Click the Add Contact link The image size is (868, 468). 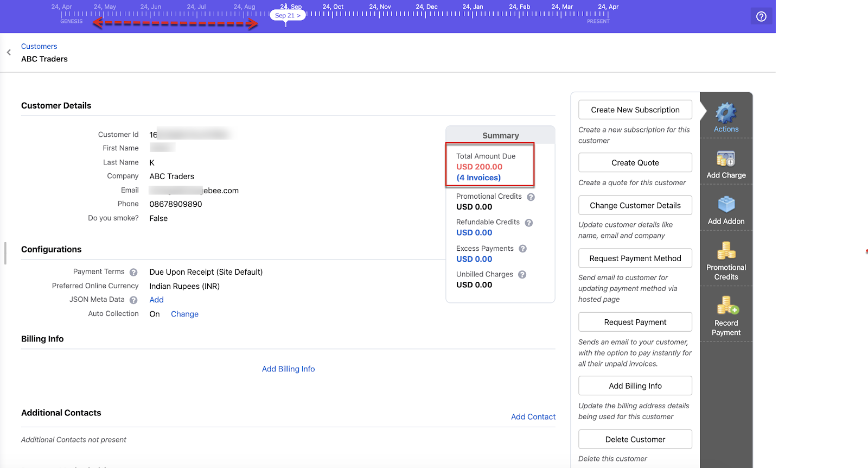tap(533, 417)
